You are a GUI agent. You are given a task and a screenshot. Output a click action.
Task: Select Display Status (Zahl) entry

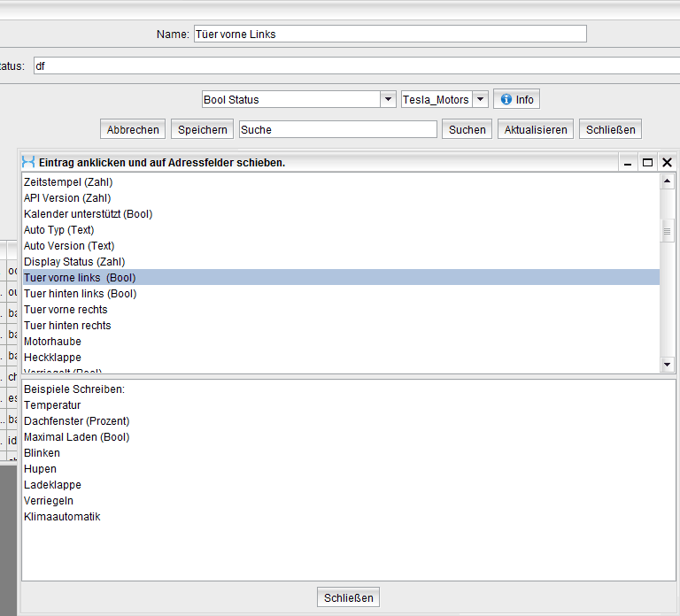pyautogui.click(x=341, y=262)
